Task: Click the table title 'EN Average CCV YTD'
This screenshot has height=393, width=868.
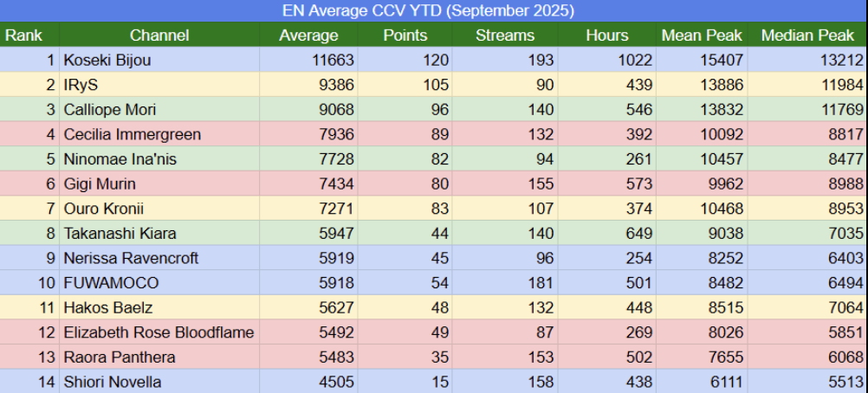Action: point(428,11)
